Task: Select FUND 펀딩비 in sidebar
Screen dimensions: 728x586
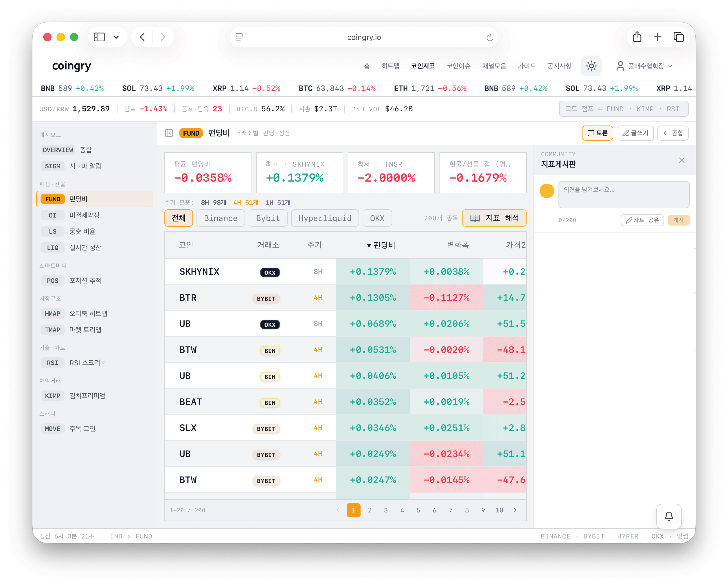Action: pos(94,199)
